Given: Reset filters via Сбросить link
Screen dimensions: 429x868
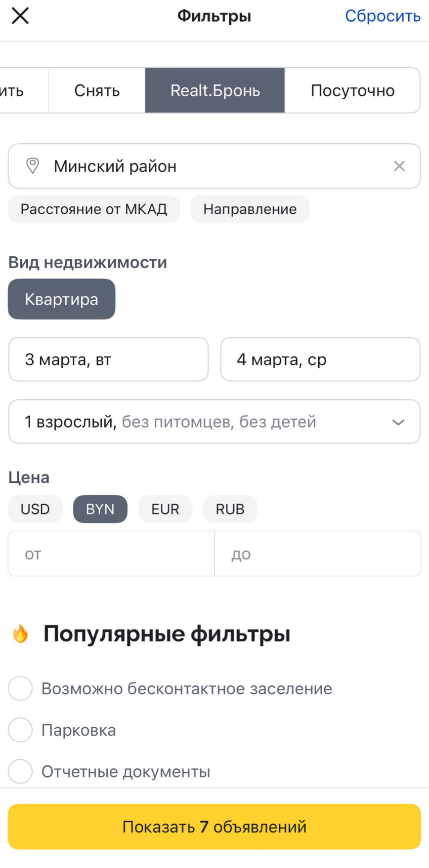Looking at the screenshot, I should 382,16.
